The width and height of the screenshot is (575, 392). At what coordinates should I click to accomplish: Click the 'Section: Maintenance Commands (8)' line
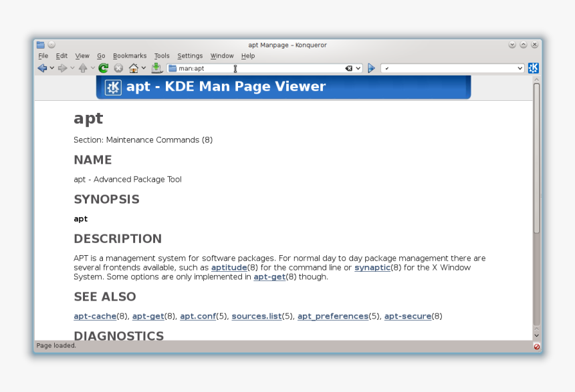coord(143,140)
